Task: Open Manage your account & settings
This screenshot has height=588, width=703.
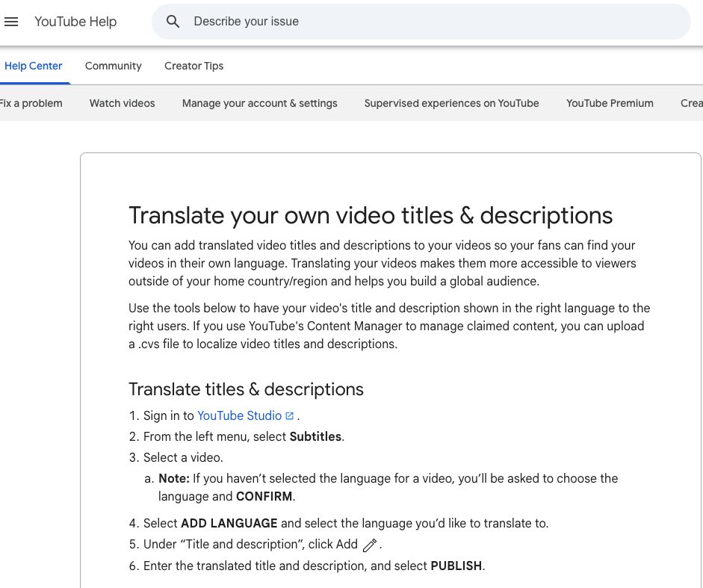Action: (x=260, y=103)
